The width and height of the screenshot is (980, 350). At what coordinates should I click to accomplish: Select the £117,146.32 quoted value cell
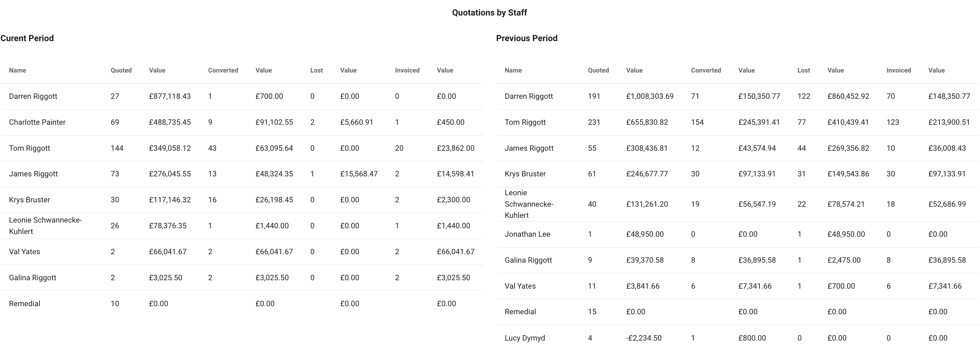(x=170, y=200)
